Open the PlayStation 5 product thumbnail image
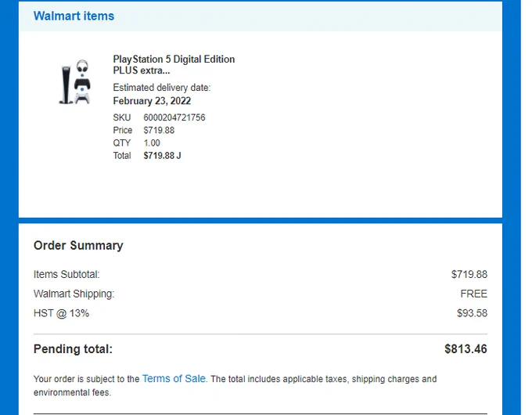532x415 pixels. pos(75,82)
